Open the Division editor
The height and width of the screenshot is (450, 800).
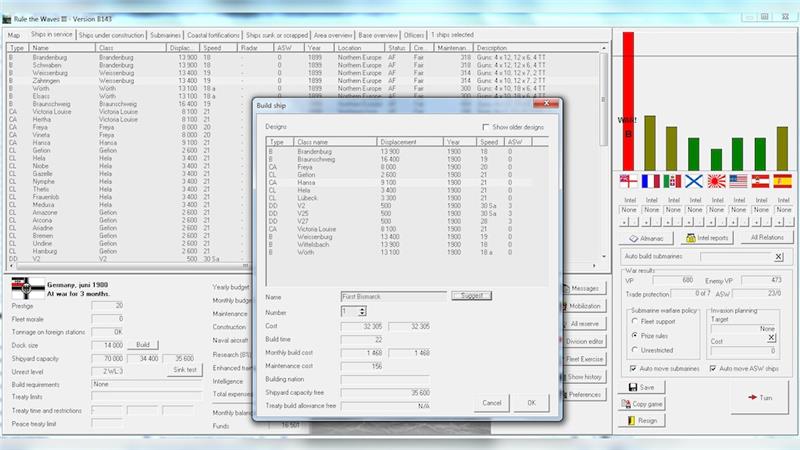[x=584, y=341]
